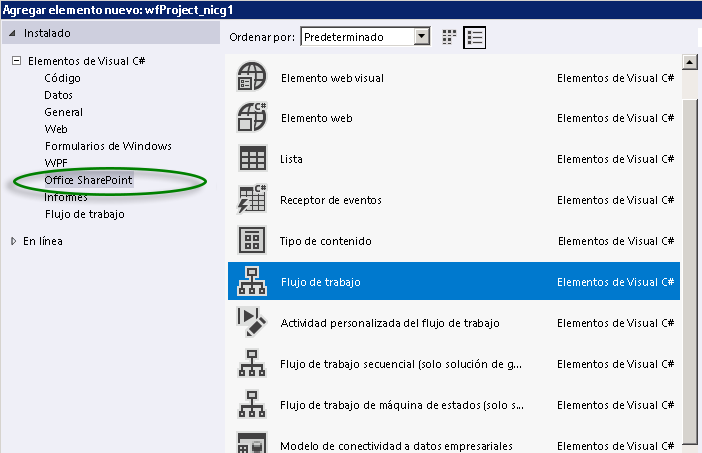This screenshot has width=702, height=453.
Task: Switch to medium icons list view
Action: (475, 37)
